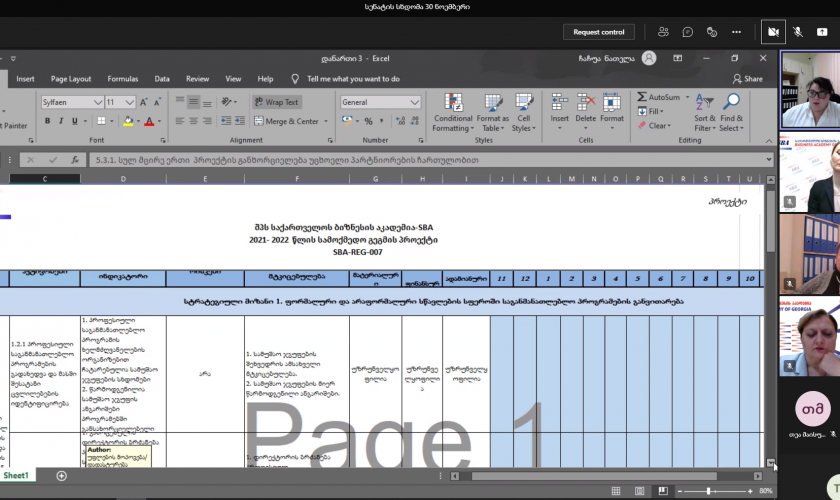Image resolution: width=840 pixels, height=500 pixels.
Task: Click the Conditional Formatting icon
Action: point(453,103)
